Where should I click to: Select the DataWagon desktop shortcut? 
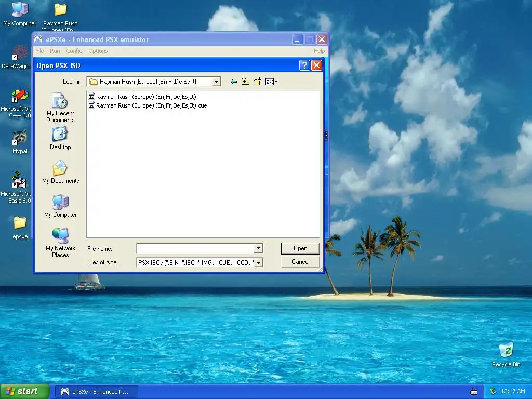16,57
